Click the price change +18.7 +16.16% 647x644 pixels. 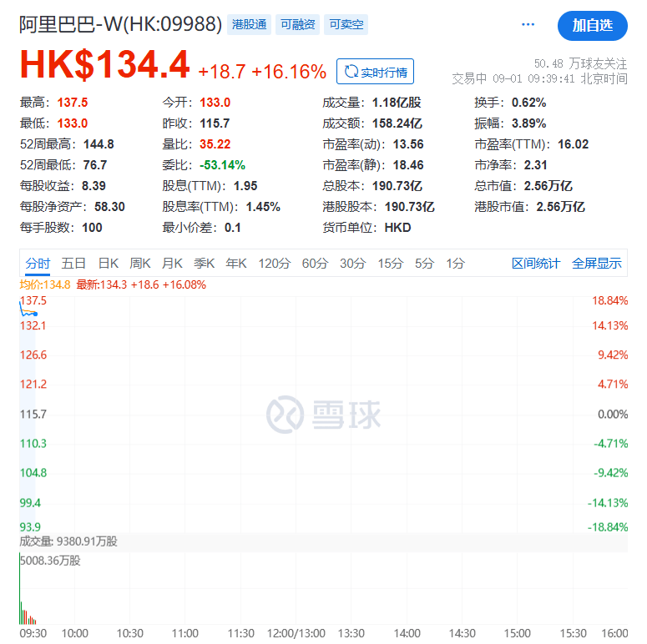tap(262, 72)
